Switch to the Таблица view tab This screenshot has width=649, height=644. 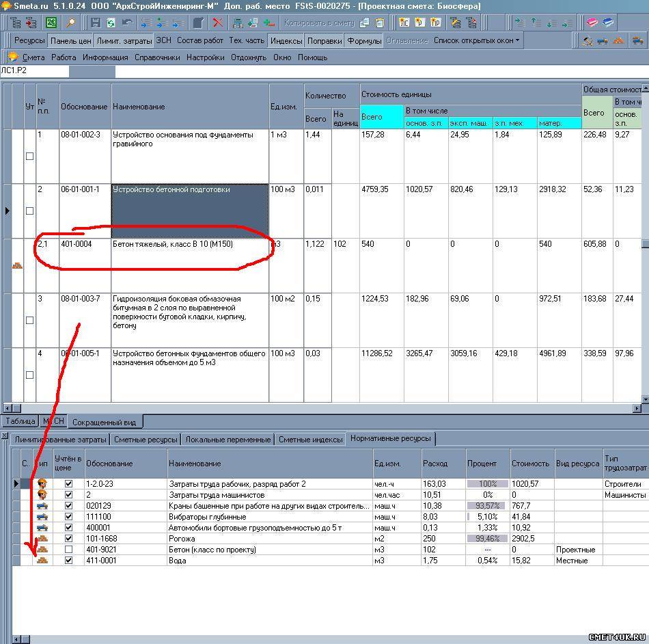tap(20, 422)
